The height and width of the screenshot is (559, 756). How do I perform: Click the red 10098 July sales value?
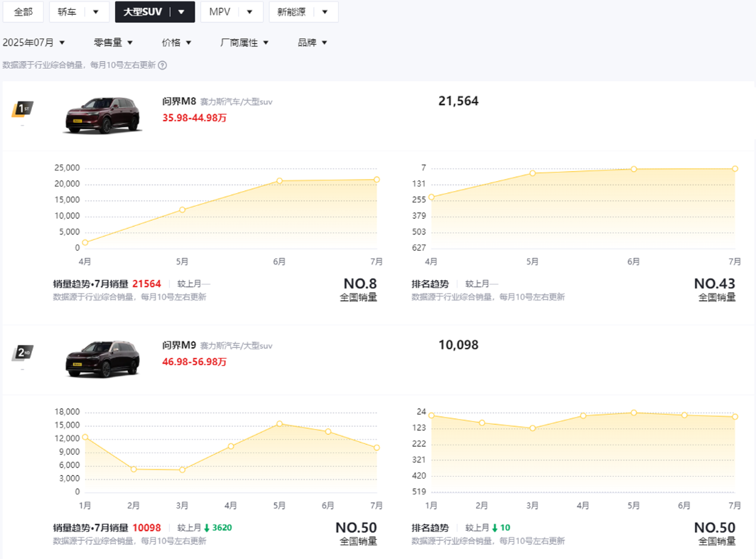coord(146,528)
